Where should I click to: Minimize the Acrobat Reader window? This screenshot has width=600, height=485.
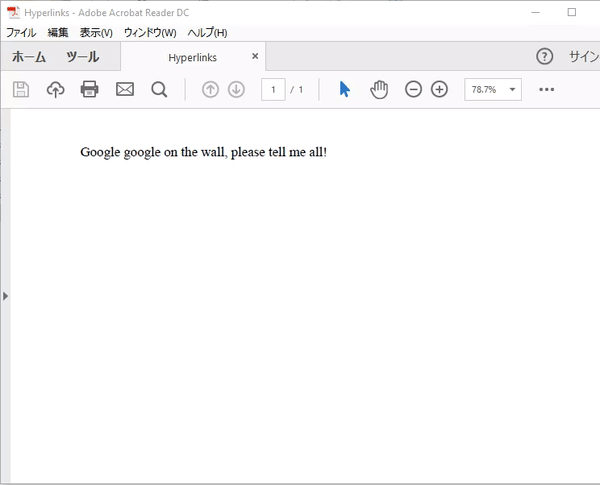point(536,12)
